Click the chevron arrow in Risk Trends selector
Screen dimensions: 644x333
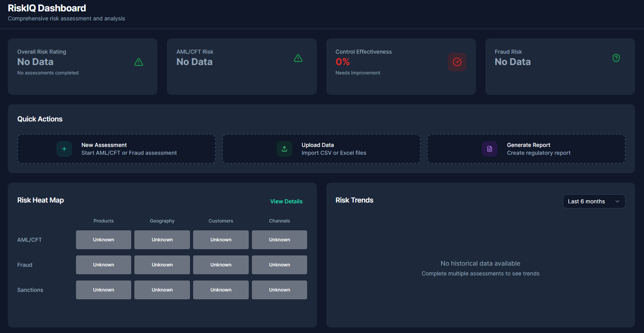(x=617, y=201)
